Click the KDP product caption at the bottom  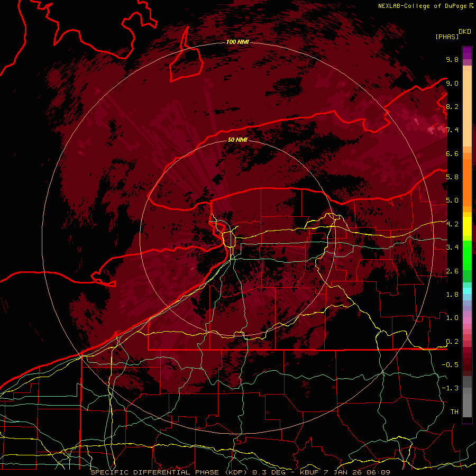[x=240, y=472]
